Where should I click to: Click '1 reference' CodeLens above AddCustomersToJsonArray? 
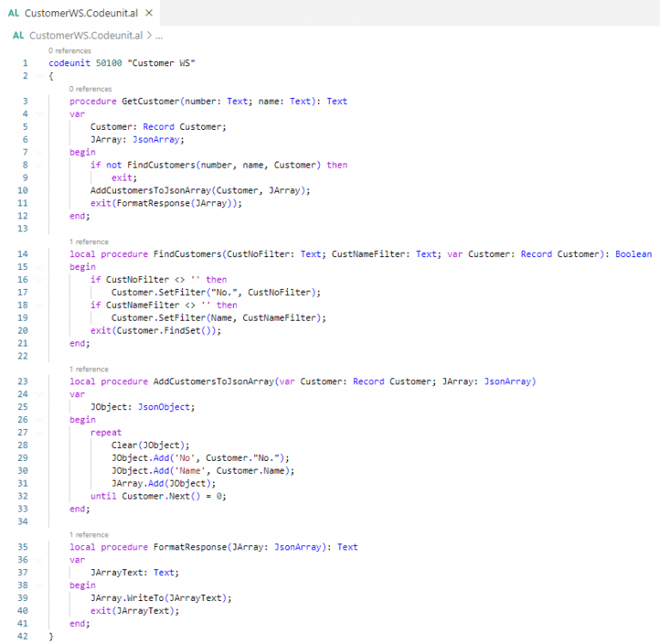[89, 369]
